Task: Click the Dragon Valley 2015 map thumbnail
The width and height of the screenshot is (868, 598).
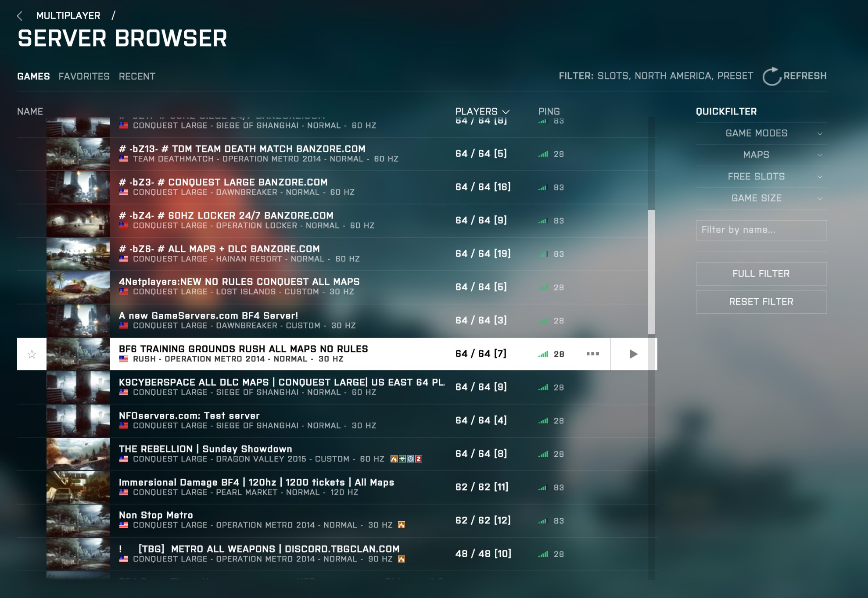Action: [78, 454]
